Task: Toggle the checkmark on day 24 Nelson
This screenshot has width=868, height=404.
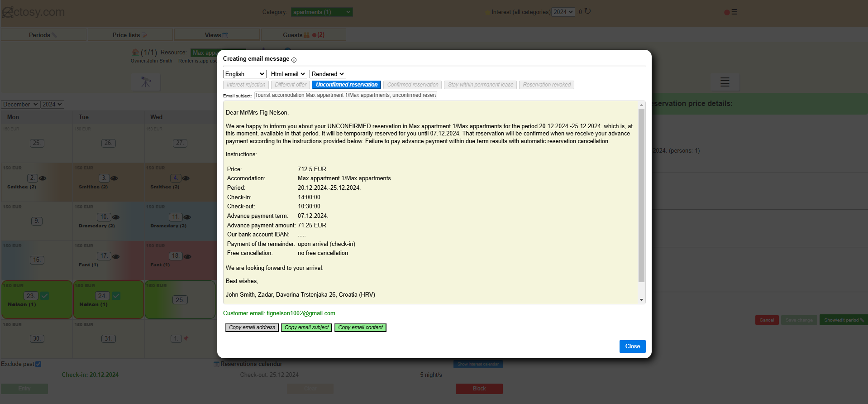Action: [116, 296]
